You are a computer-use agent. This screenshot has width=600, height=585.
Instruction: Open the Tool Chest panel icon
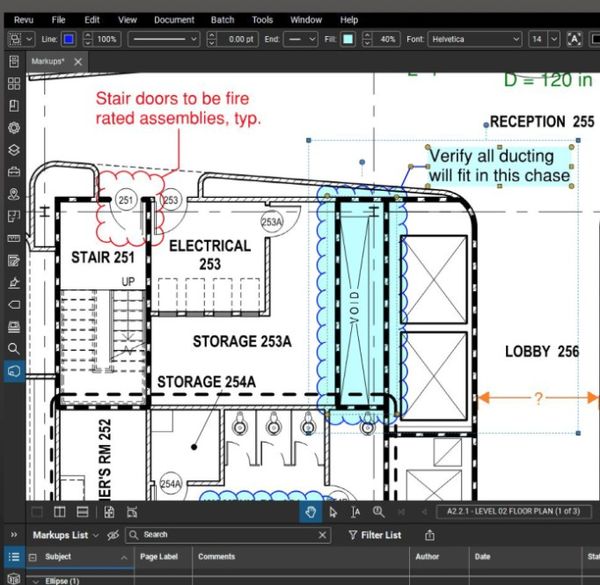[x=14, y=172]
